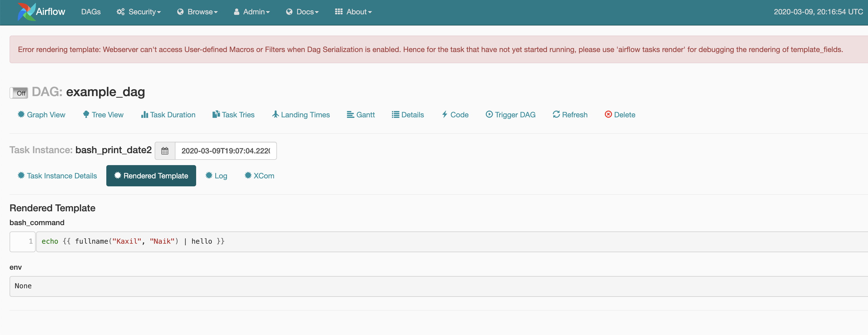Open the Tree View tab
Screen dimensions: 868x335
coord(103,115)
